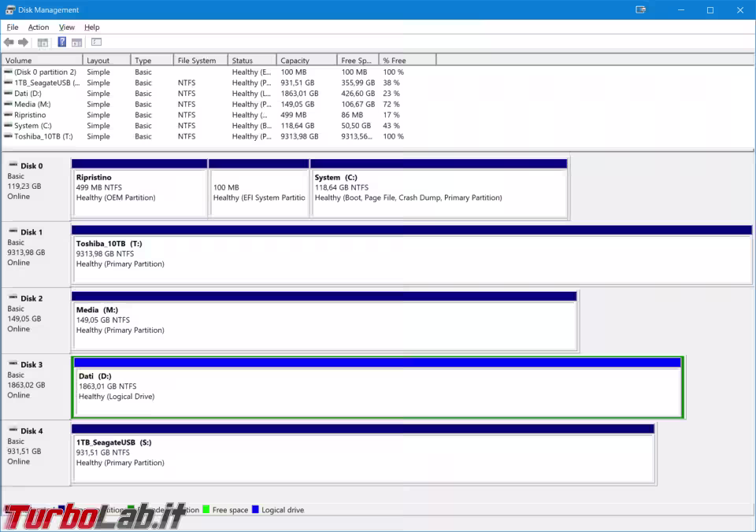Click the Free space green legend swatch
756x532 pixels.
click(x=206, y=509)
